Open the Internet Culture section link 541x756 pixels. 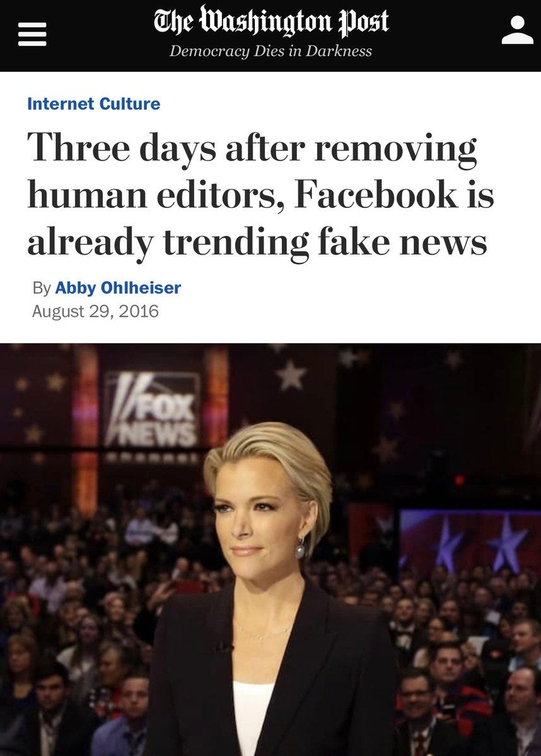point(93,104)
